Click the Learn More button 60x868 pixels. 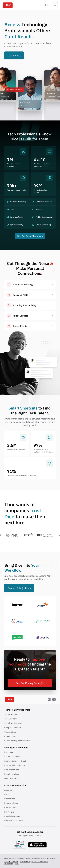click(x=14, y=56)
